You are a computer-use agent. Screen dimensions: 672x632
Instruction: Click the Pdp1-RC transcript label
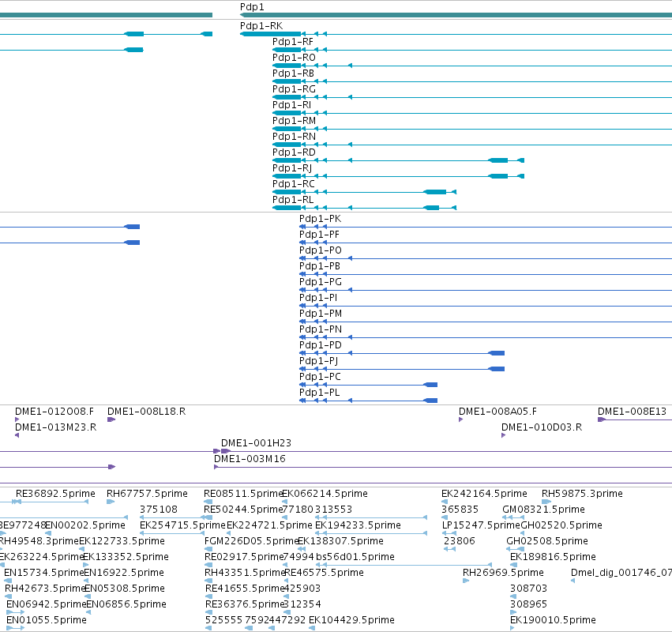click(x=294, y=184)
